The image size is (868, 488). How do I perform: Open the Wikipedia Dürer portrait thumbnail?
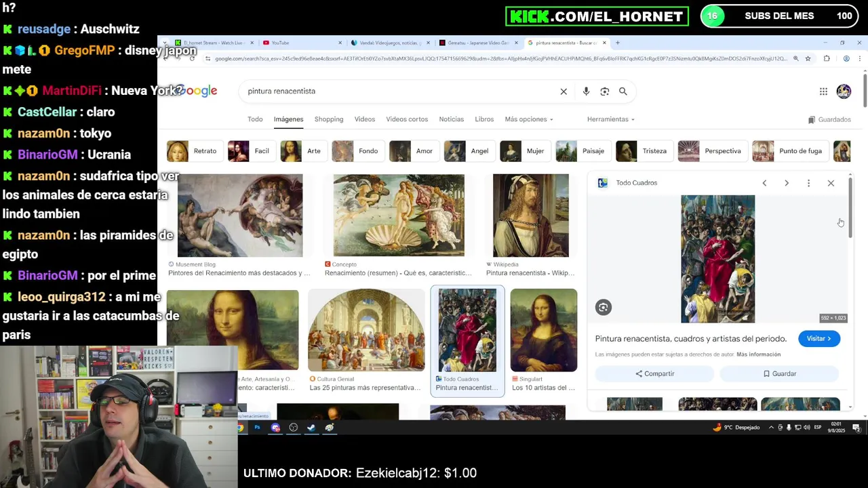point(531,216)
